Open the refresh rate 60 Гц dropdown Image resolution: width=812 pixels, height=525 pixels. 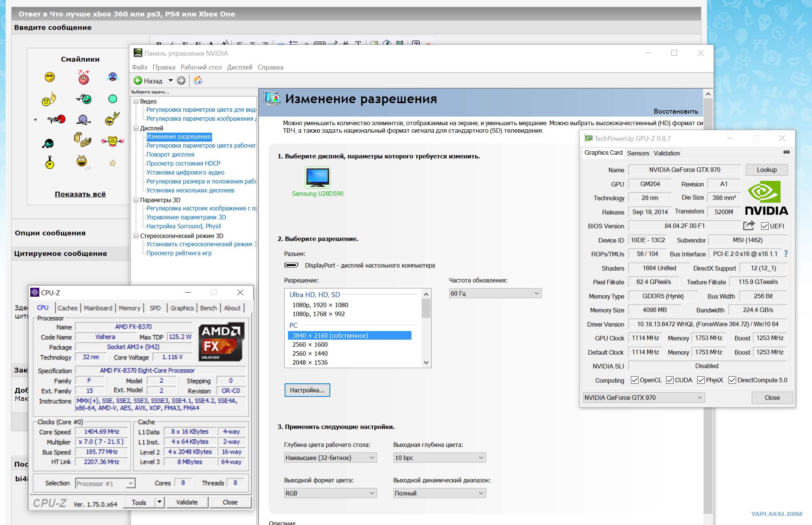(x=495, y=293)
